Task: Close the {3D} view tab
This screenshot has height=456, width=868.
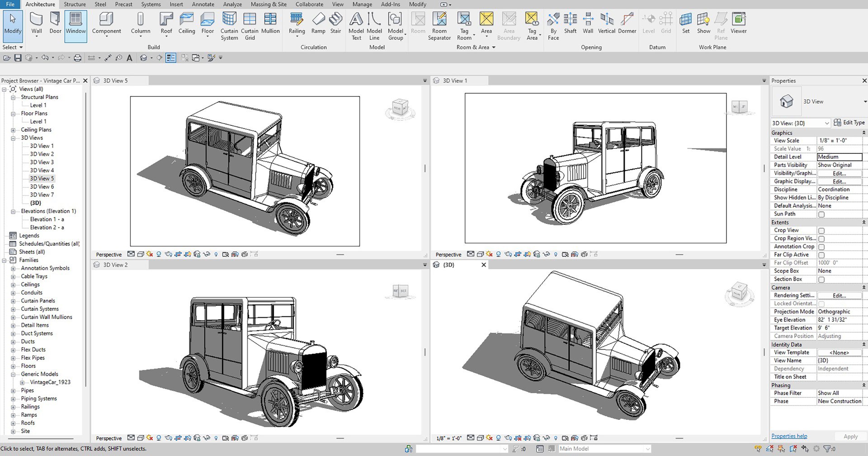Action: [484, 265]
